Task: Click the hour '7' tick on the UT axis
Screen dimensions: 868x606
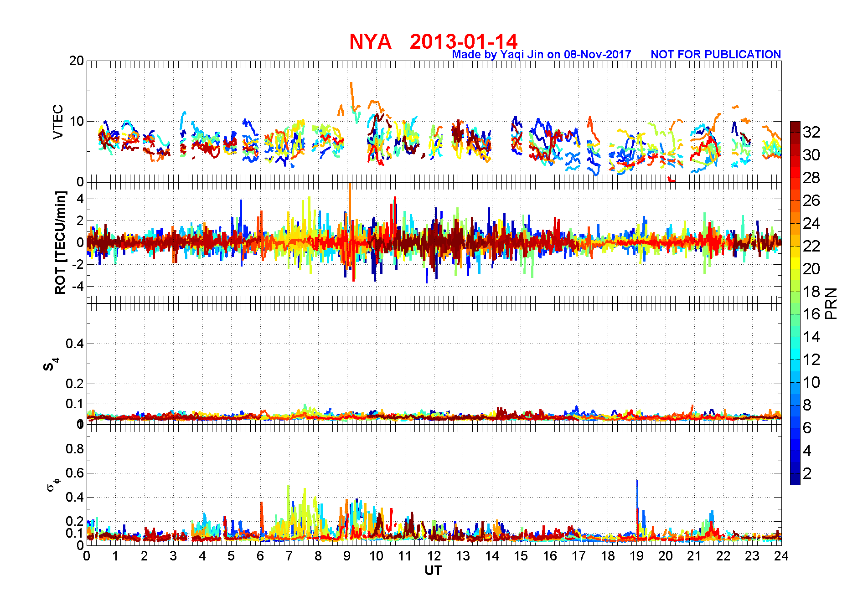Action: click(x=289, y=556)
